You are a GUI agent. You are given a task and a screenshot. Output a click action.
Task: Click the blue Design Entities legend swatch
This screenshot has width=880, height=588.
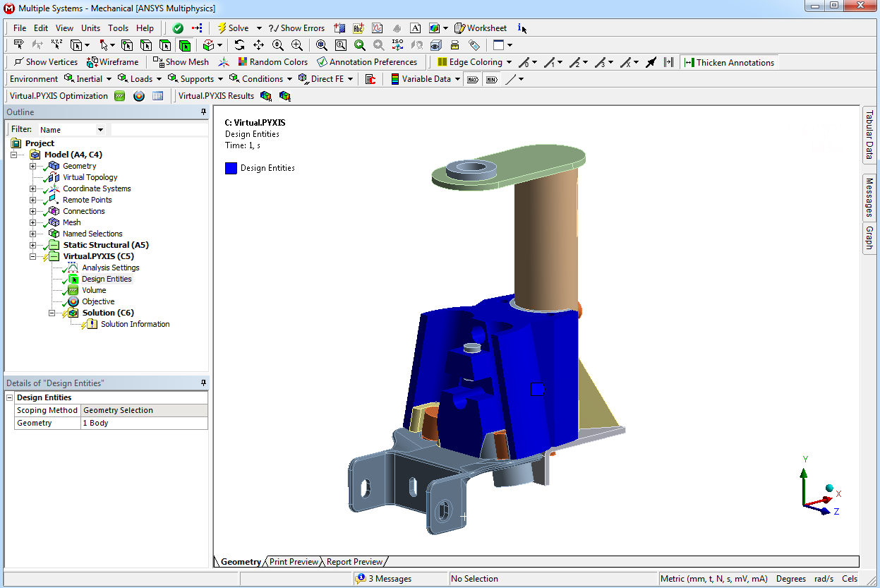[231, 168]
